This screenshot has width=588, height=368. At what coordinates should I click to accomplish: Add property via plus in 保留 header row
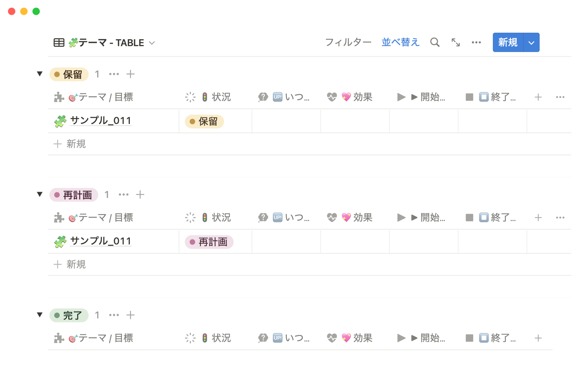(538, 97)
